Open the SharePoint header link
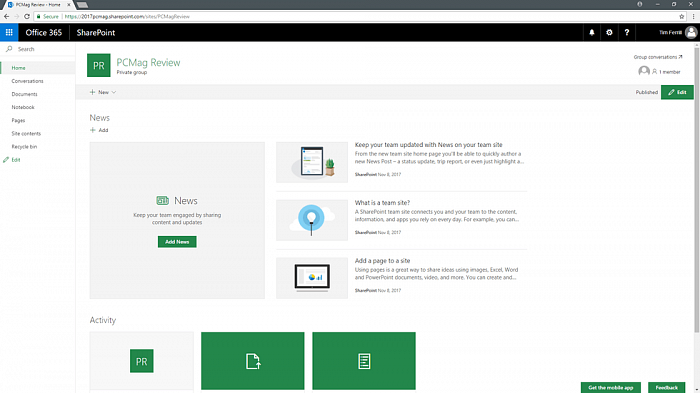The width and height of the screenshot is (700, 393). pos(96,32)
